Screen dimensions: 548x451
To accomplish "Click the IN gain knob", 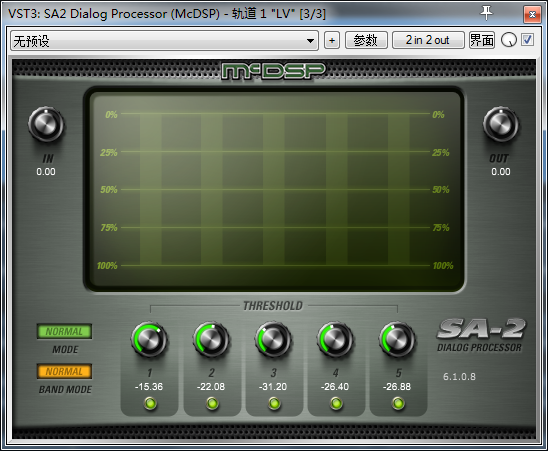I will coord(46,125).
